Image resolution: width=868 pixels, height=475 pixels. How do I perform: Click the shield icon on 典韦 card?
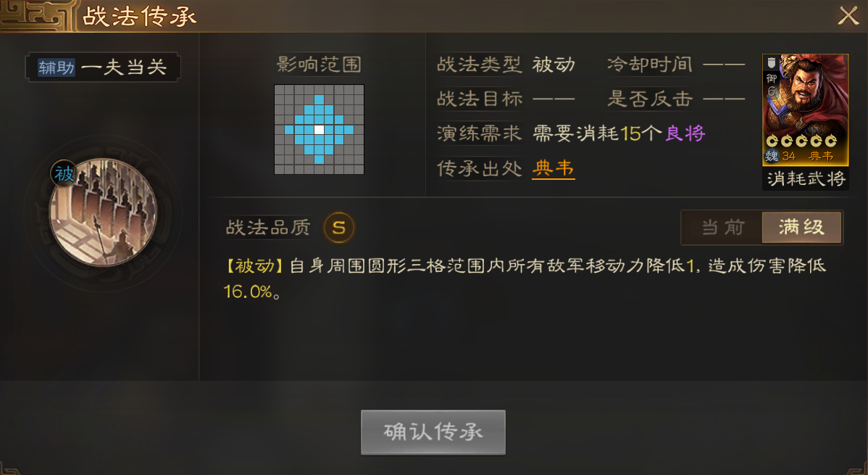click(771, 62)
